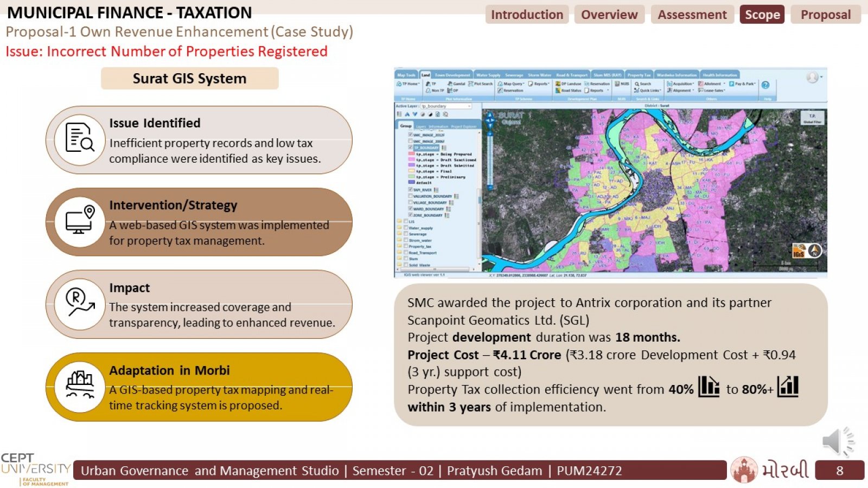Toggle the SMC_IMAGE_2012 layer checkbox
The width and height of the screenshot is (868, 488).
coord(410,134)
